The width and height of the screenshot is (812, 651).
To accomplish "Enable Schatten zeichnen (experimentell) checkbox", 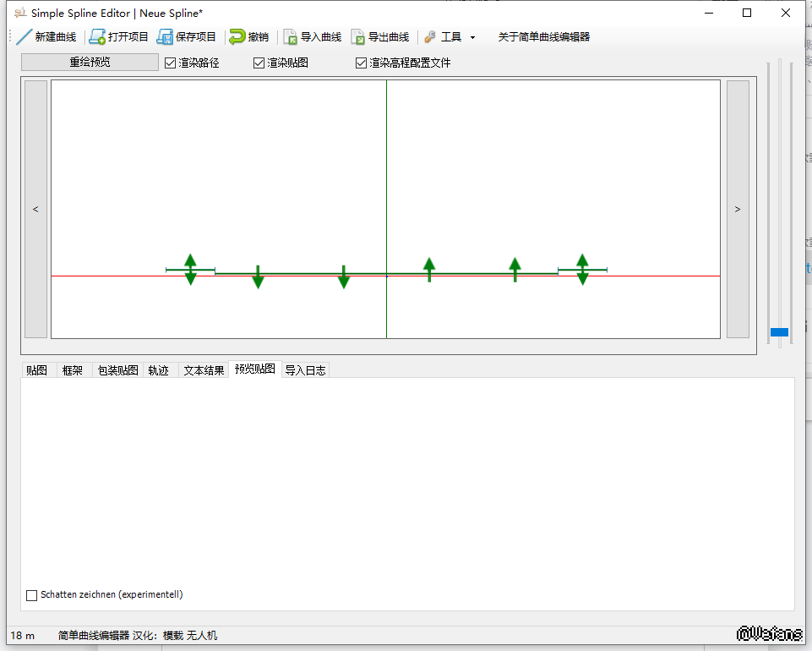I will (31, 595).
